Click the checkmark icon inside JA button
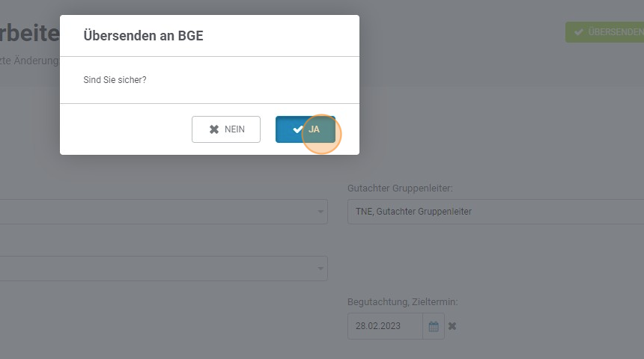This screenshot has height=359, width=644. [x=298, y=129]
